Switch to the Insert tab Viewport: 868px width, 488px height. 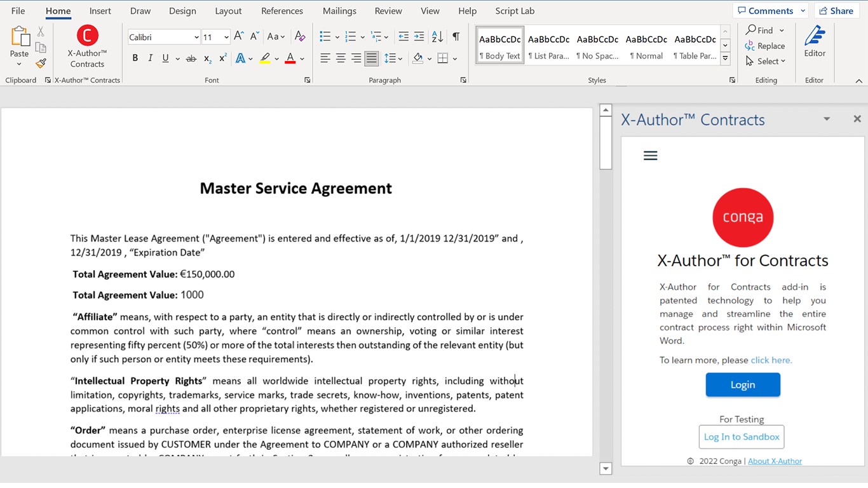(x=100, y=11)
